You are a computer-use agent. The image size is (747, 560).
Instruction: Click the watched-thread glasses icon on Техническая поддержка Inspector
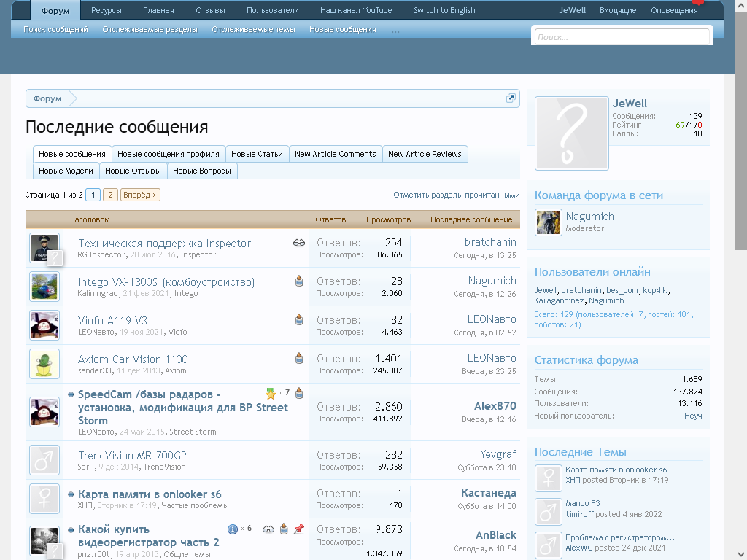coord(299,243)
